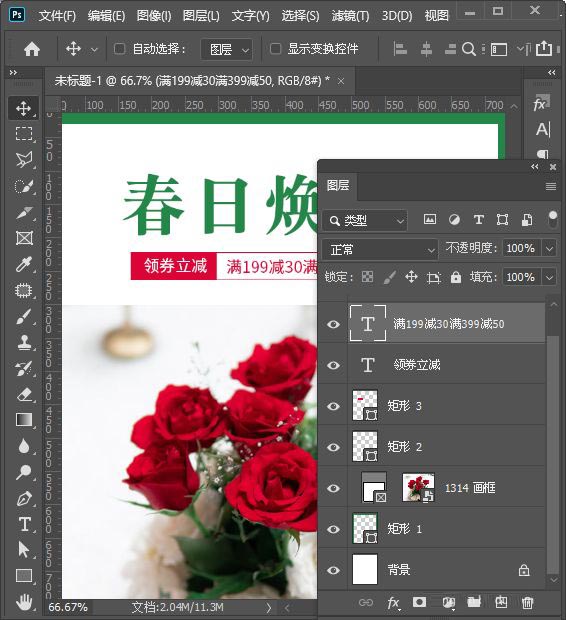The width and height of the screenshot is (566, 620).
Task: Open the 图层(L) menu
Action: click(x=201, y=16)
